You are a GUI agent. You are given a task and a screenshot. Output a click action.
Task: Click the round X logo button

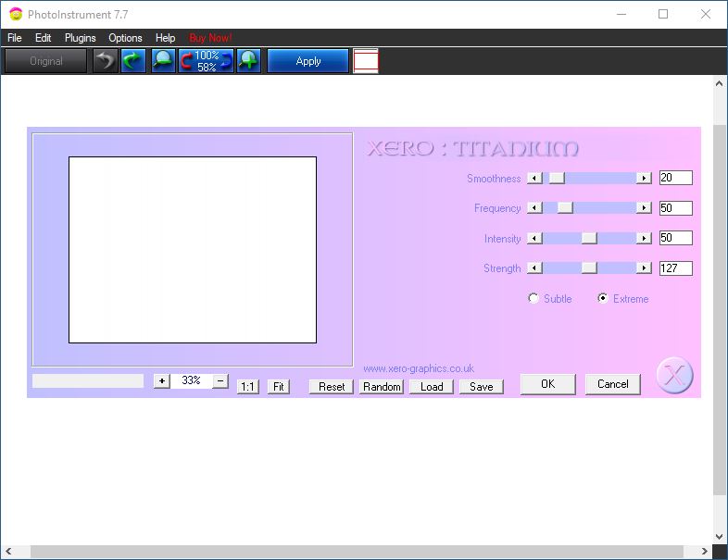point(674,376)
